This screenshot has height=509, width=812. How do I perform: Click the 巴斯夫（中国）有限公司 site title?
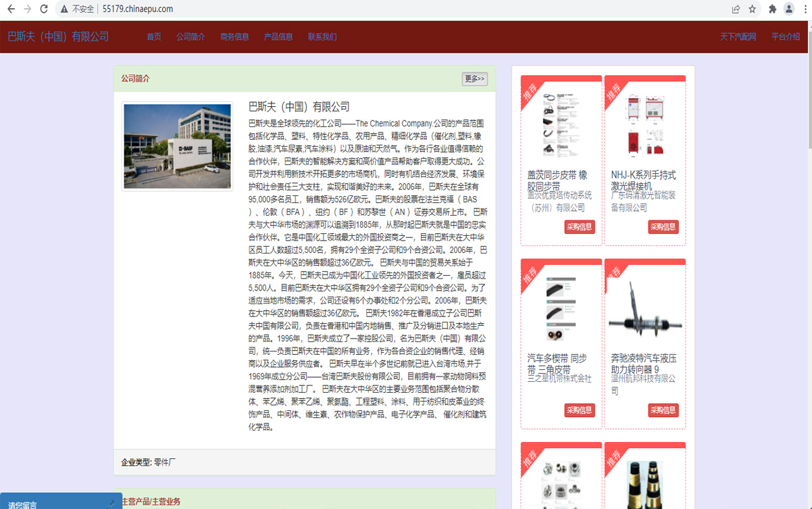tap(58, 37)
